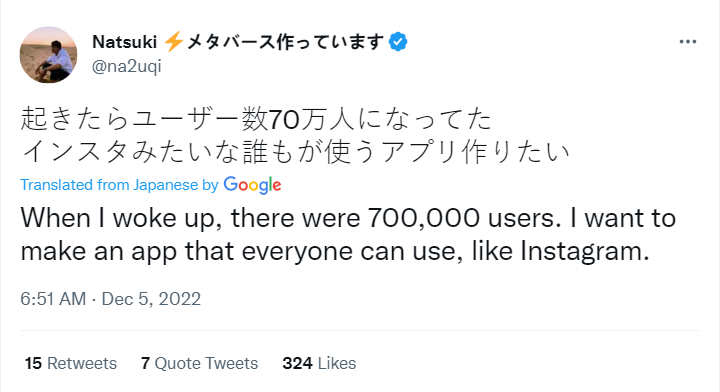Click the blue verified checkmark badge

(398, 42)
